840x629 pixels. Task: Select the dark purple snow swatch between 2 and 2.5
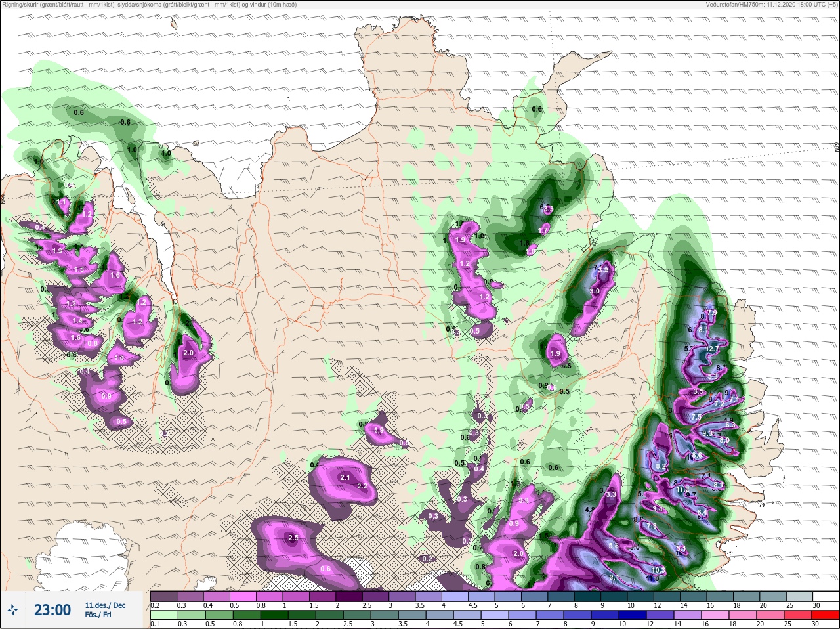click(350, 596)
